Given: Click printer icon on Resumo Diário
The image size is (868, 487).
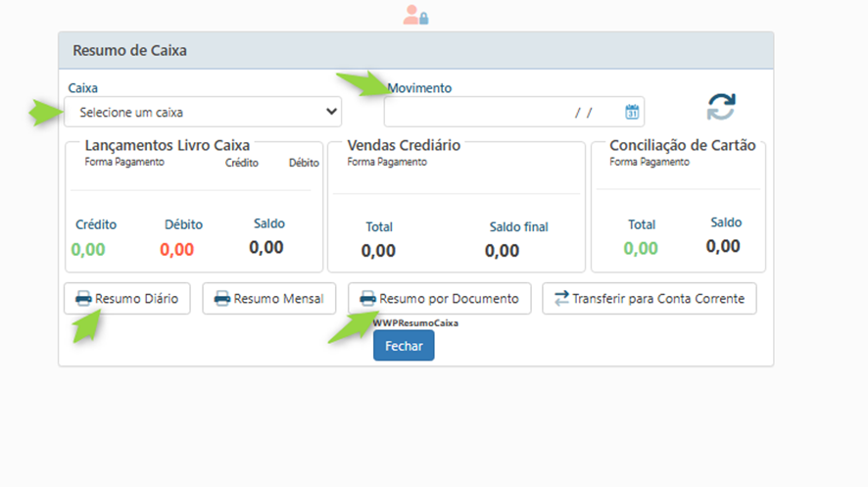Looking at the screenshot, I should (84, 299).
